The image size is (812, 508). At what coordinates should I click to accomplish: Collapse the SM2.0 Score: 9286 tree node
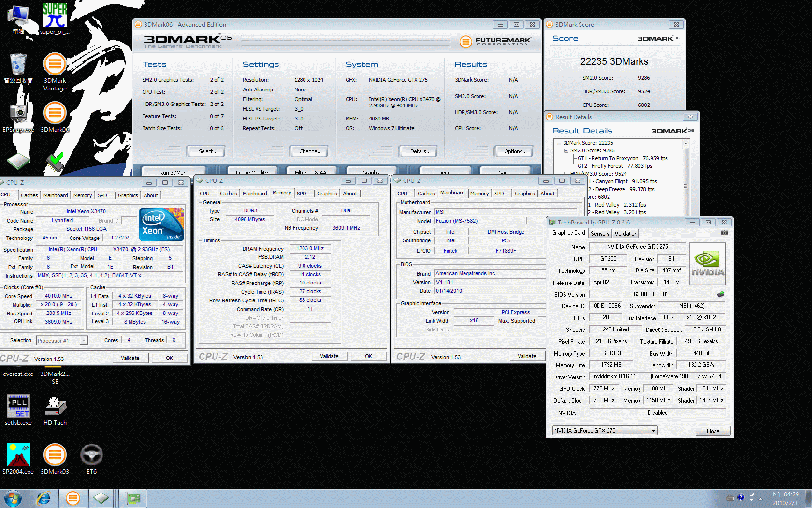pyautogui.click(x=566, y=150)
